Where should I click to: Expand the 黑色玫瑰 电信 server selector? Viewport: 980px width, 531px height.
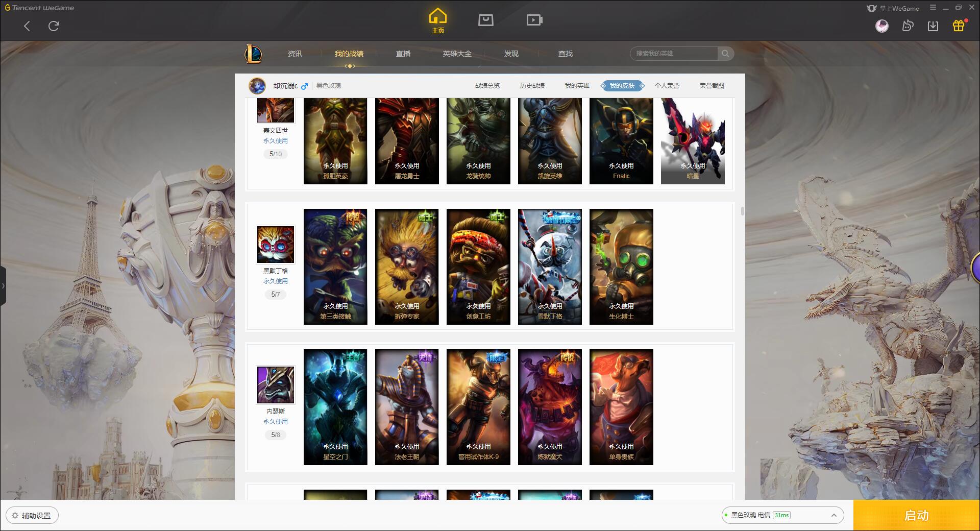pyautogui.click(x=782, y=515)
